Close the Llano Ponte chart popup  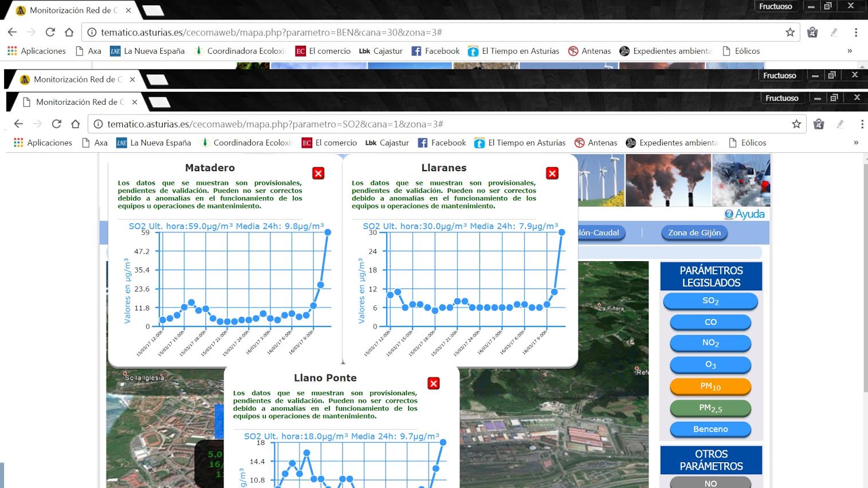tap(434, 384)
